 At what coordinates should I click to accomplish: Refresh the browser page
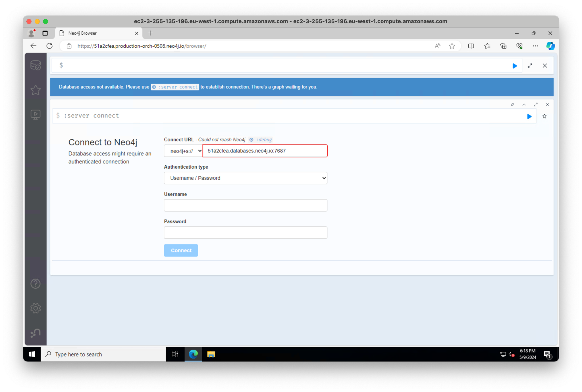pyautogui.click(x=49, y=46)
